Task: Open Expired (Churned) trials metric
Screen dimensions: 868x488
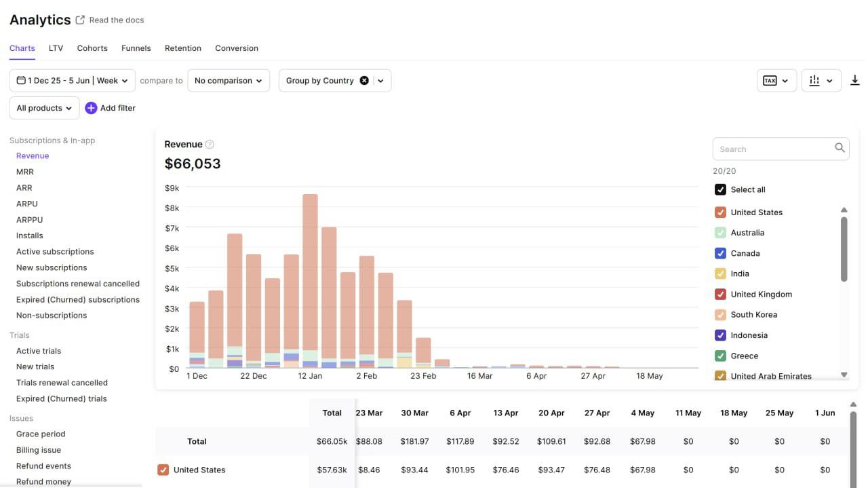Action: (62, 398)
